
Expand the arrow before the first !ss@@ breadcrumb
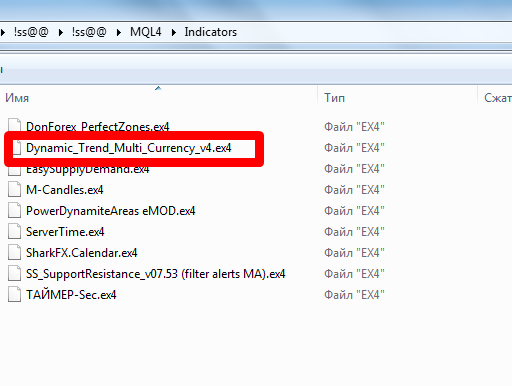tap(3, 32)
